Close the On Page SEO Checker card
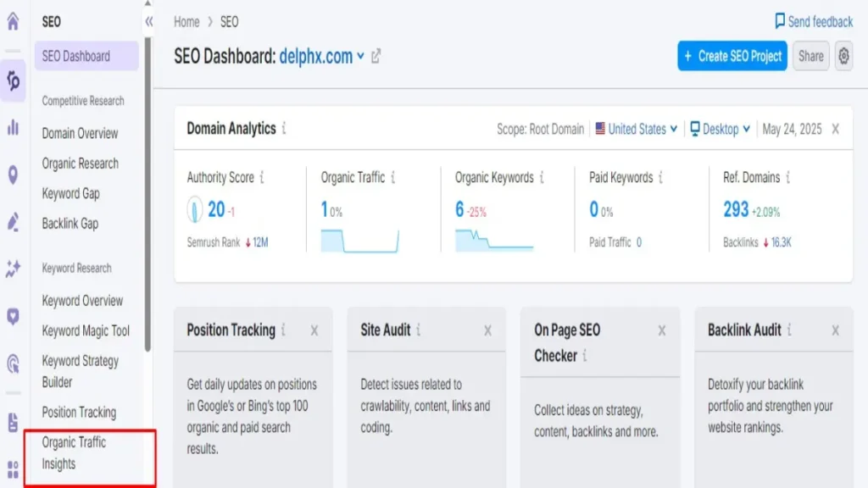This screenshot has width=868, height=488. pyautogui.click(x=661, y=330)
